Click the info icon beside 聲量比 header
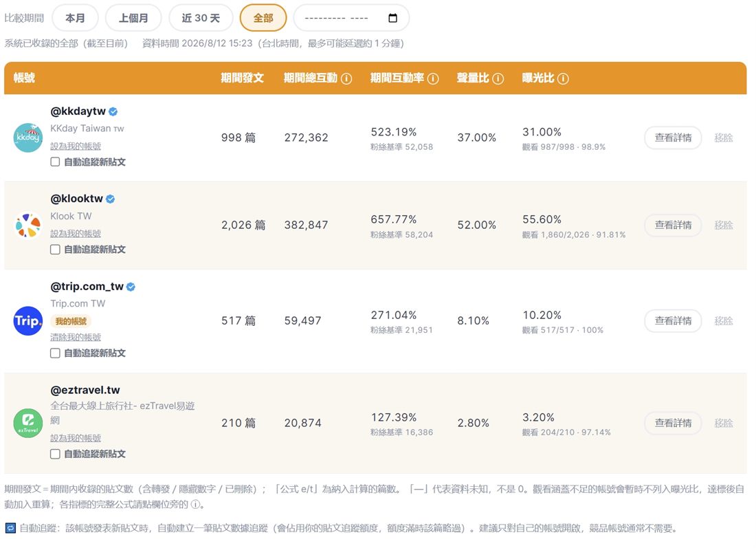Image resolution: width=756 pixels, height=548 pixels. coord(498,78)
